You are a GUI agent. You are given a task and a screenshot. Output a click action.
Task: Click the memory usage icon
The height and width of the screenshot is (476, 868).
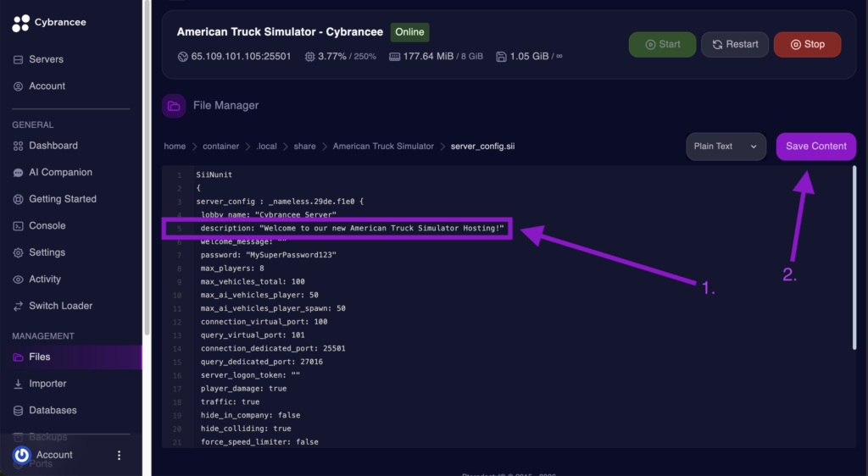[395, 57]
